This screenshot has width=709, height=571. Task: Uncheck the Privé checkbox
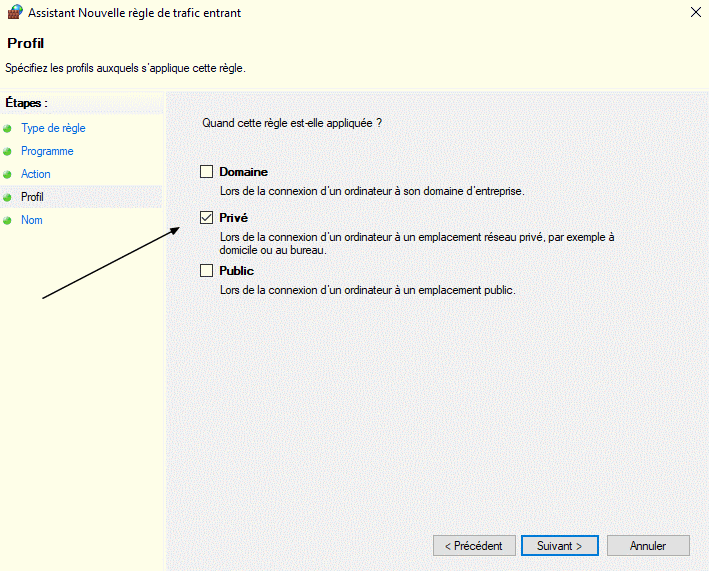pyautogui.click(x=207, y=217)
